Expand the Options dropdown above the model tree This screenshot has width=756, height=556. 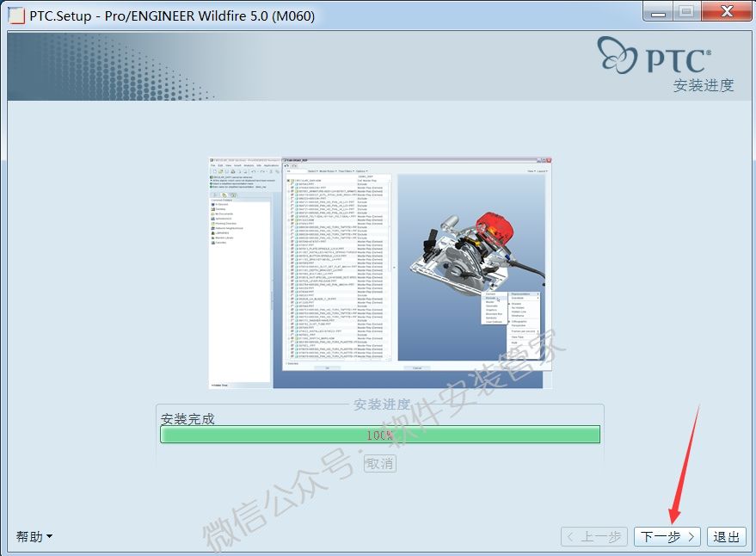(362, 170)
